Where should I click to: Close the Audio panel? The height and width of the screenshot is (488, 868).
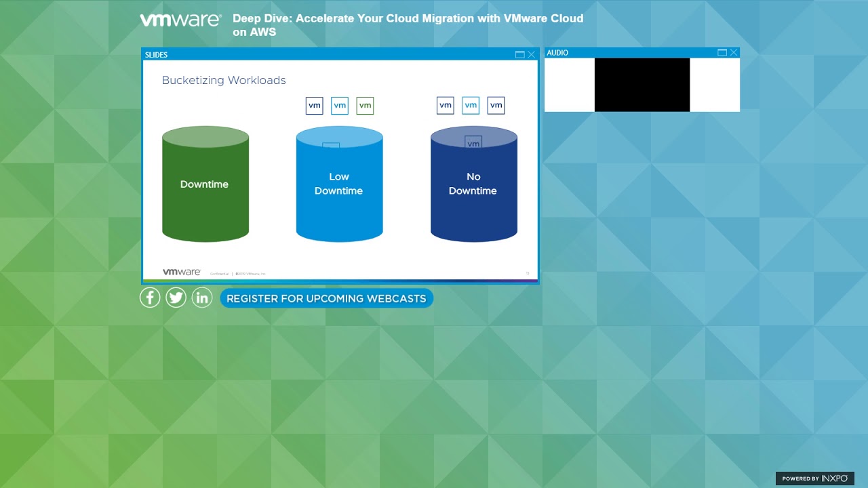click(x=734, y=53)
